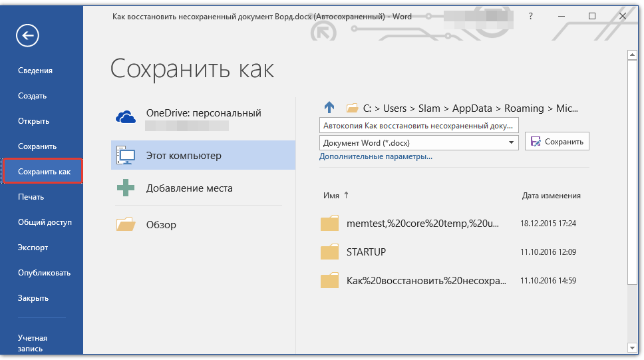Select OneDrive: персональный location
This screenshot has width=644, height=360.
204,118
